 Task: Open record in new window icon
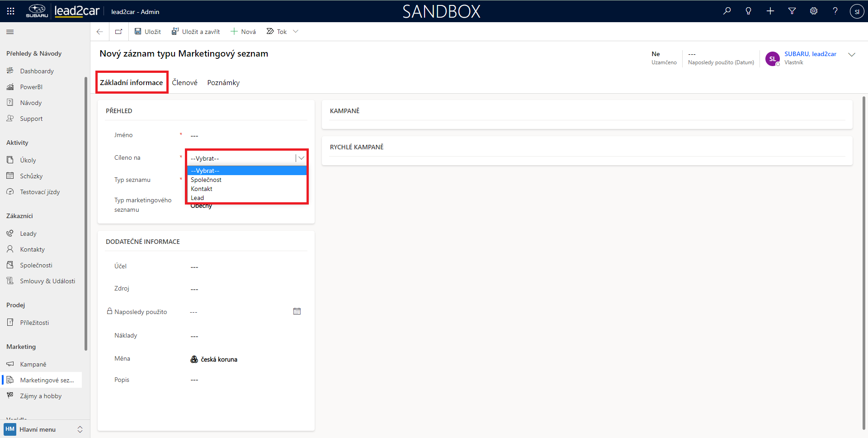(119, 32)
